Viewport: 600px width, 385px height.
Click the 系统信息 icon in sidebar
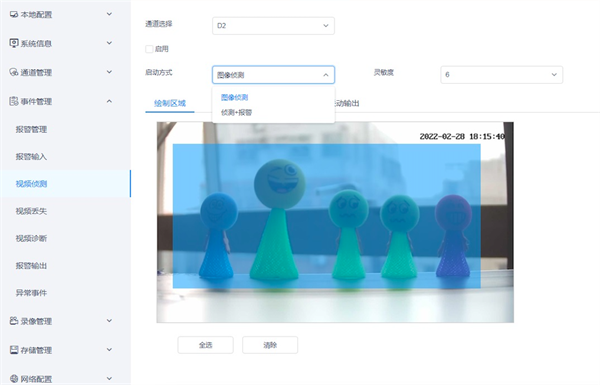[x=14, y=43]
